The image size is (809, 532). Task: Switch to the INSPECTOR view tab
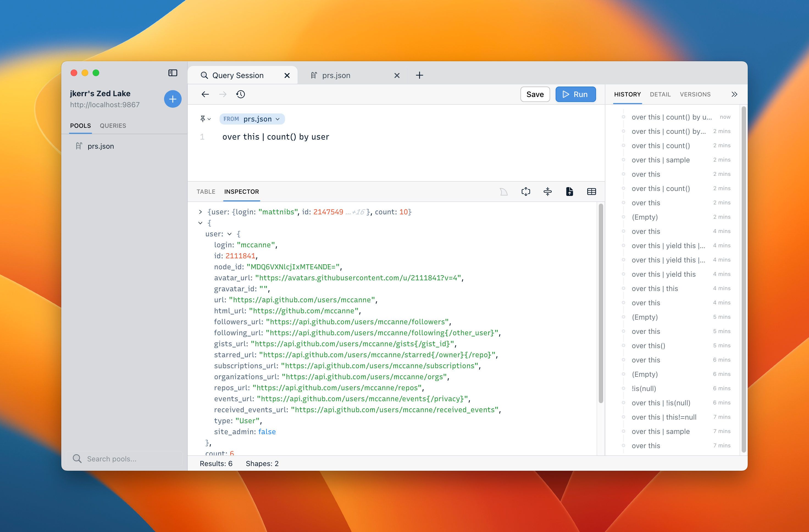click(x=241, y=191)
